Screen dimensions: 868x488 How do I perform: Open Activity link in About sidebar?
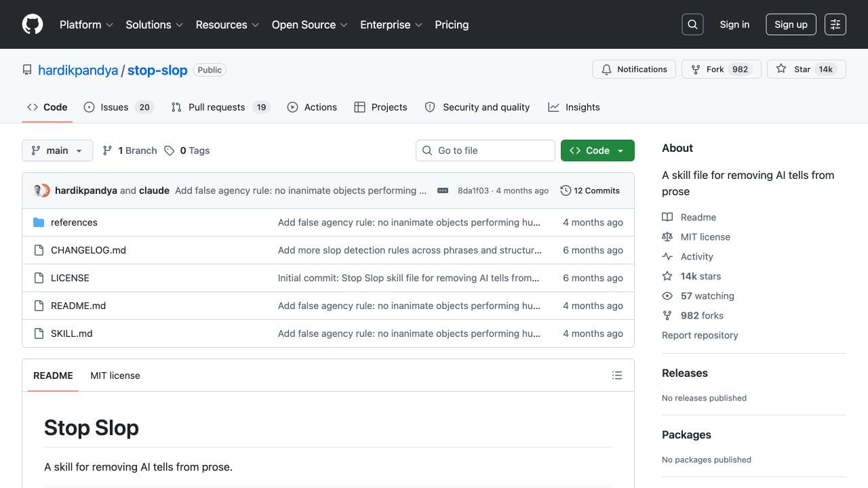pos(688,256)
